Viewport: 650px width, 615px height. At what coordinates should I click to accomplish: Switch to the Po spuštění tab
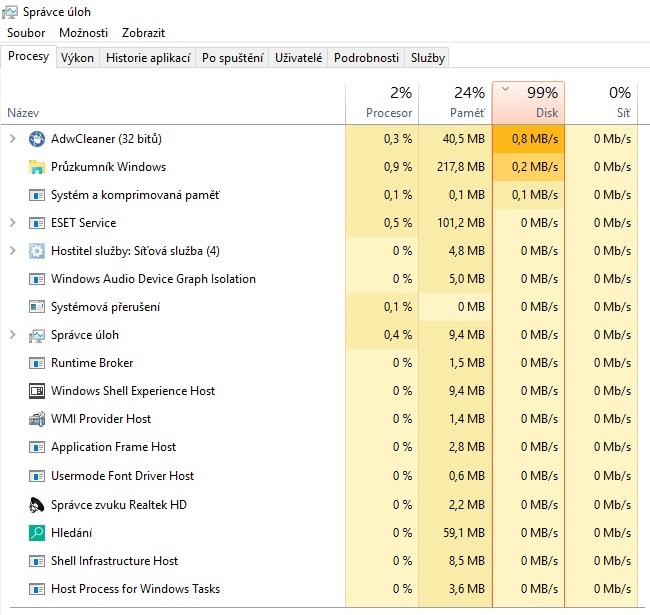[233, 58]
